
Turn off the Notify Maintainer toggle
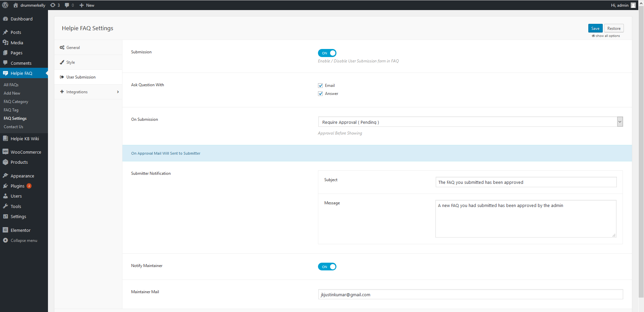click(327, 267)
